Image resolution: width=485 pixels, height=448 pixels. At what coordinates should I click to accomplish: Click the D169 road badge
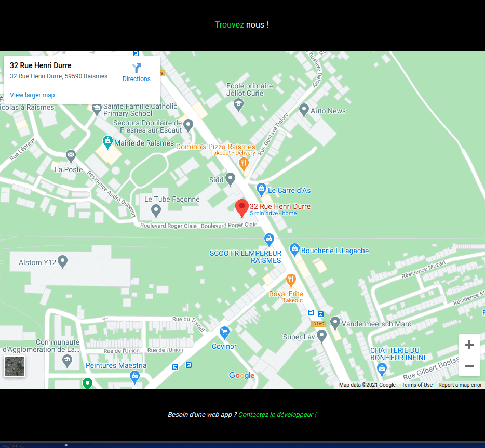(x=318, y=324)
